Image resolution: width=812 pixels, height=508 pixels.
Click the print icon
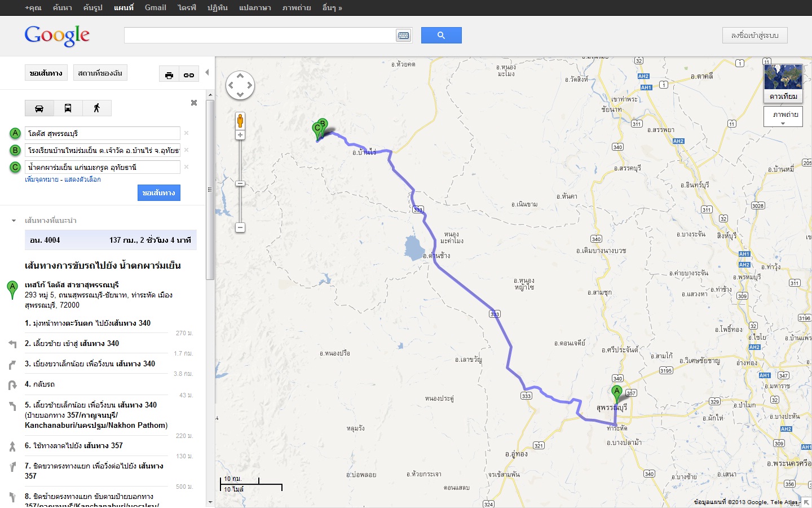point(169,75)
